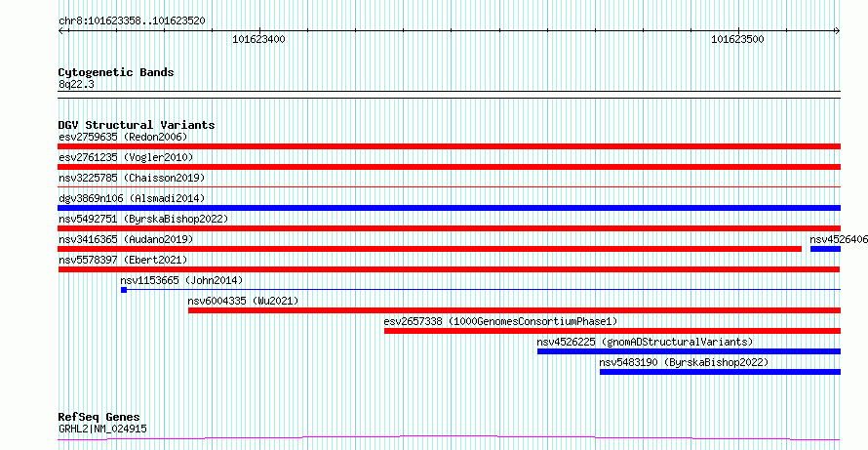
Task: Click the GRHL2|NM_024915 gene label
Action: [x=103, y=429]
